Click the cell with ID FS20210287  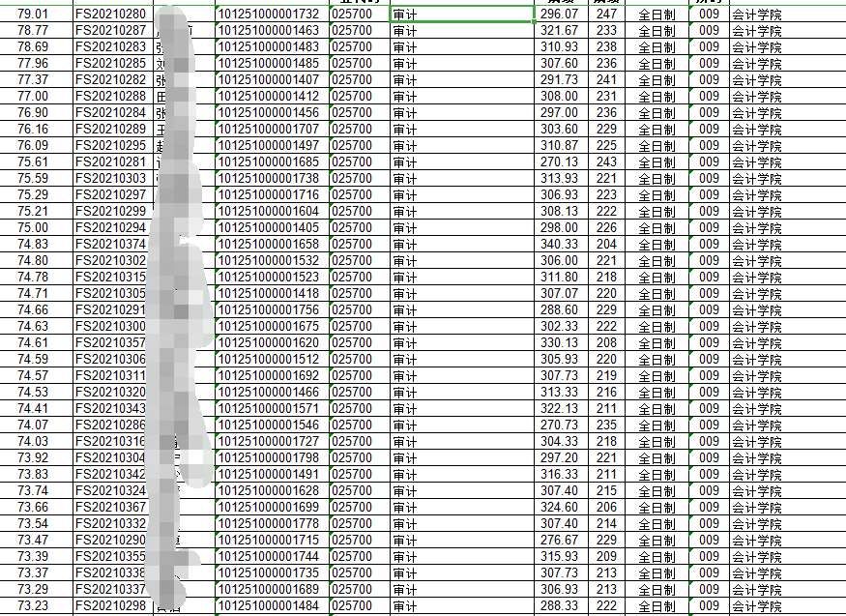coord(110,31)
